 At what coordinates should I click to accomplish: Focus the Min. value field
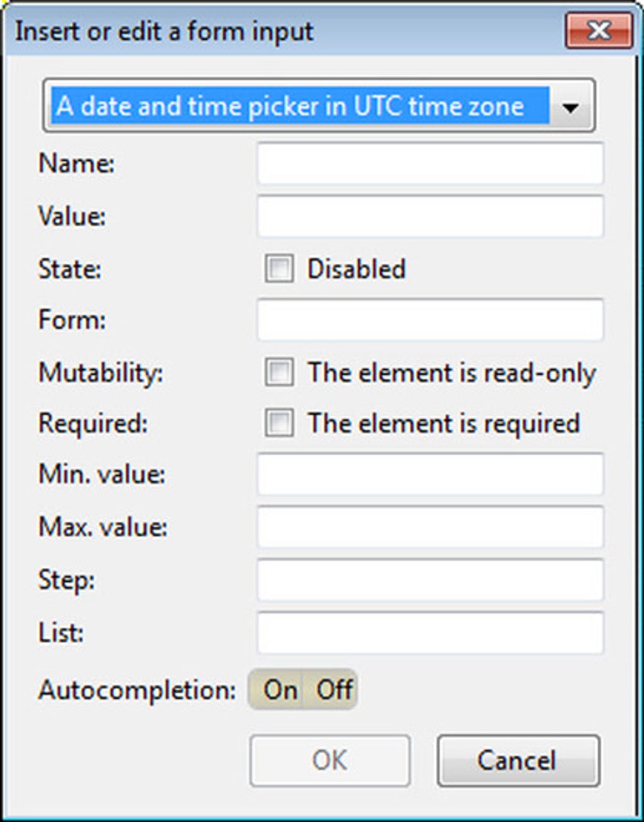pos(430,474)
